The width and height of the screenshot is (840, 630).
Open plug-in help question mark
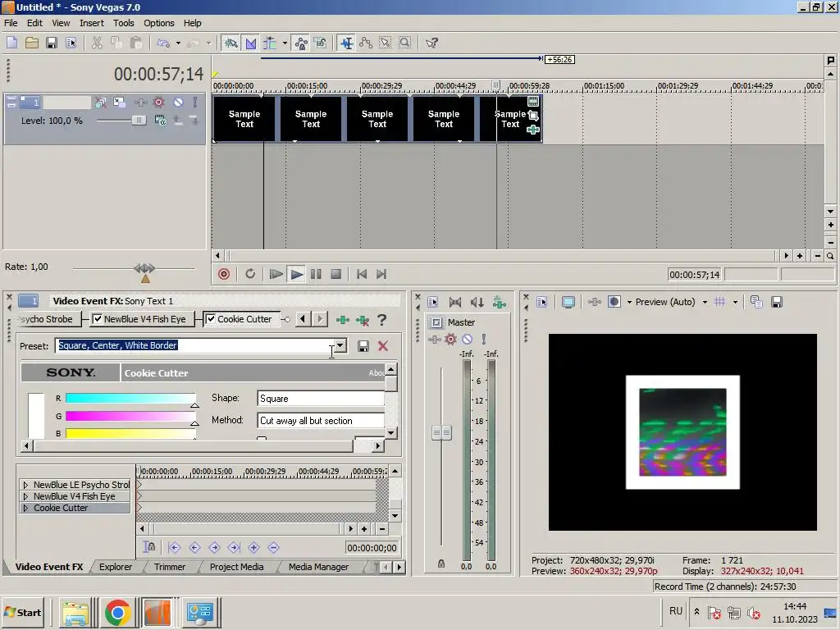[x=382, y=320]
